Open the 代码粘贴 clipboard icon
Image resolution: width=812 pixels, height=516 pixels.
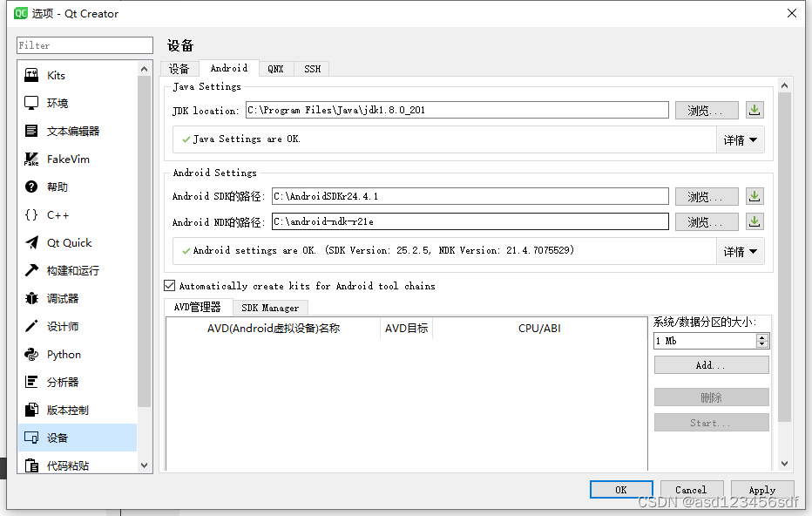tap(31, 465)
